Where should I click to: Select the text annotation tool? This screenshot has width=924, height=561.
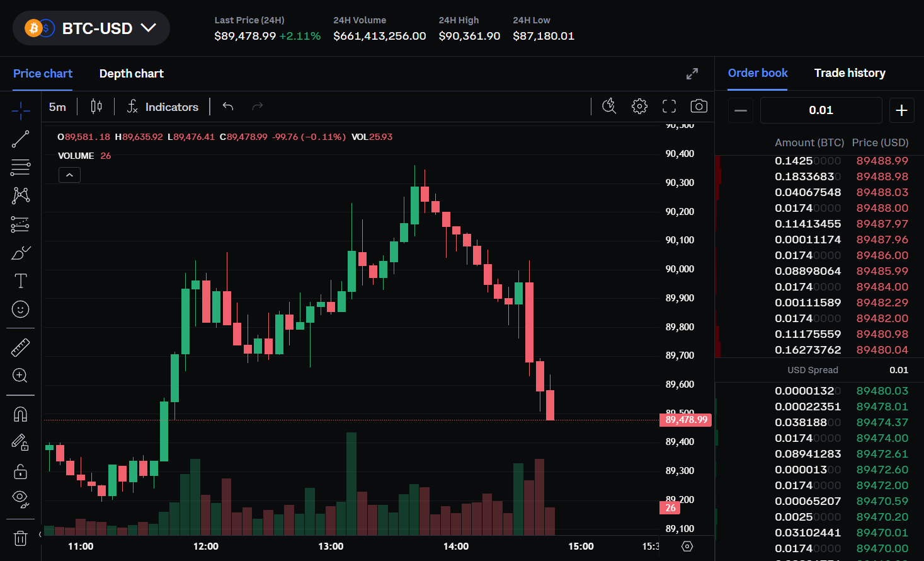(20, 280)
